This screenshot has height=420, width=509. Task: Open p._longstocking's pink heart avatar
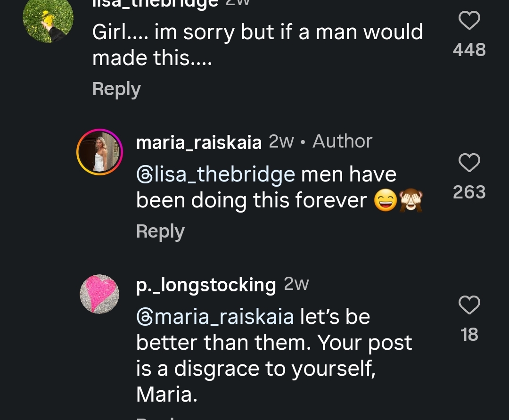pos(99,294)
